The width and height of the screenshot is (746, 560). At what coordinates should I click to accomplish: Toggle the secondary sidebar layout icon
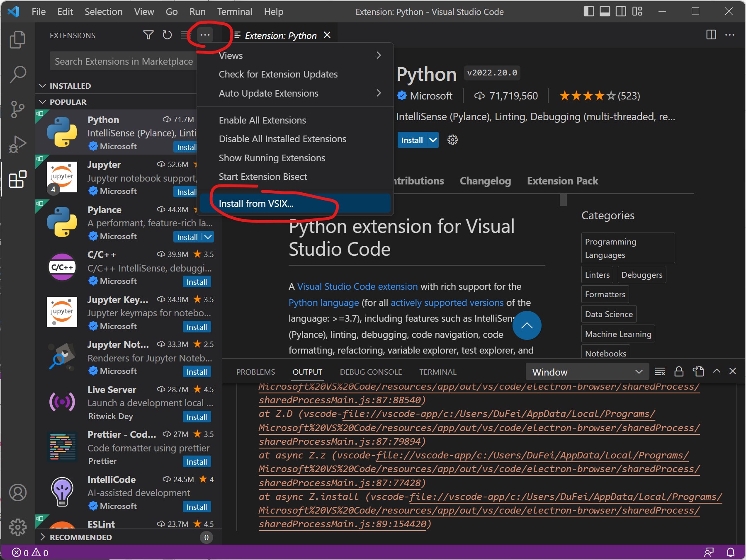coord(621,11)
